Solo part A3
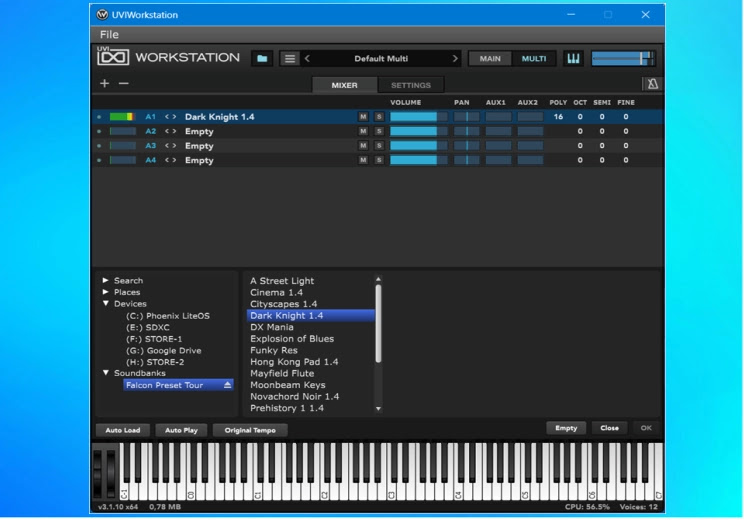This screenshot has height=520, width=744. coord(379,146)
